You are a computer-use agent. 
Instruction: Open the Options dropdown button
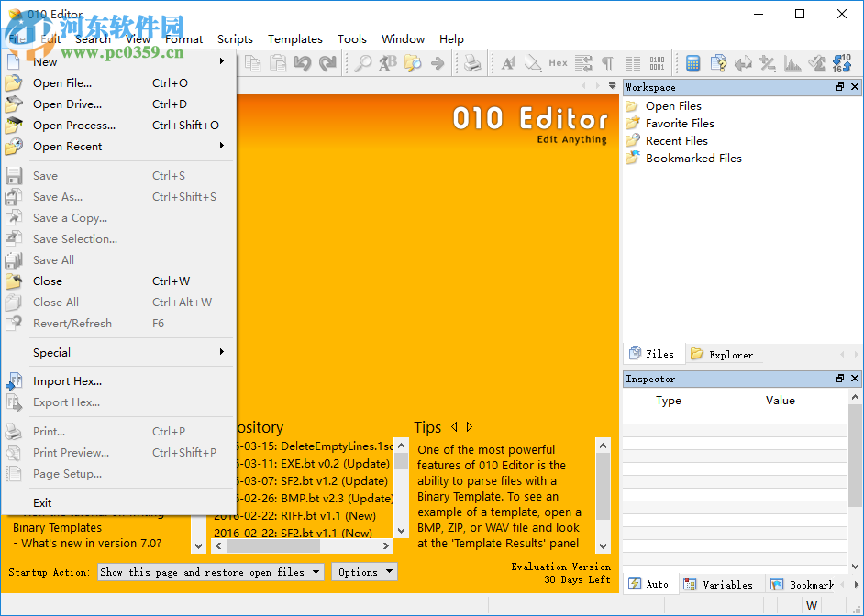click(364, 572)
